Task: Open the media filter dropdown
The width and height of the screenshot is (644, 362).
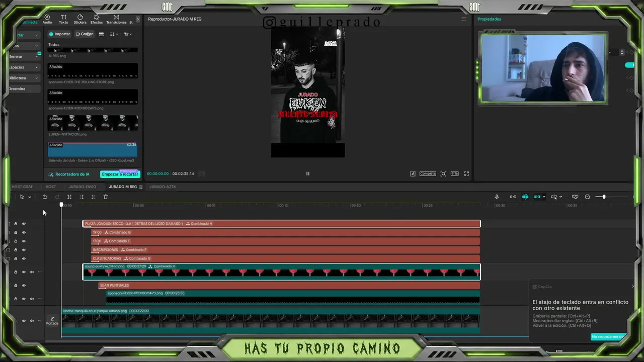Action: pyautogui.click(x=128, y=34)
